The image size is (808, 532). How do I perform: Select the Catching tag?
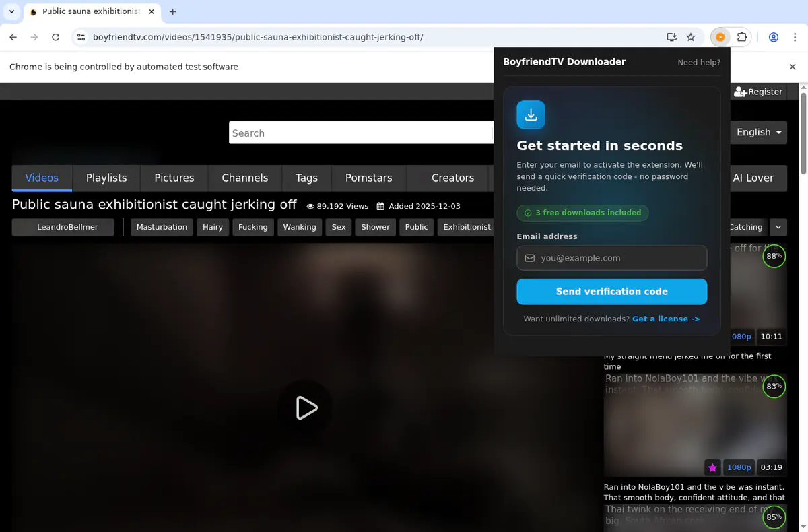747,227
